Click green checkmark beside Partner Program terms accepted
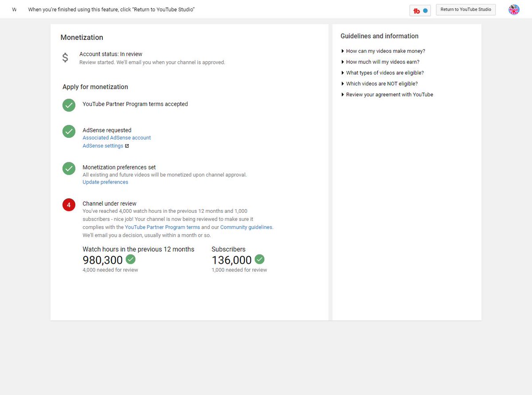The width and height of the screenshot is (532, 395). 69,105
